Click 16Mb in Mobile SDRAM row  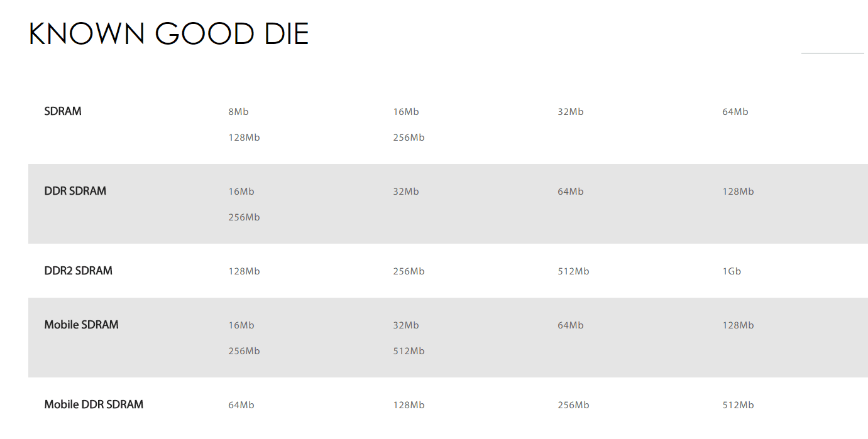(x=241, y=325)
